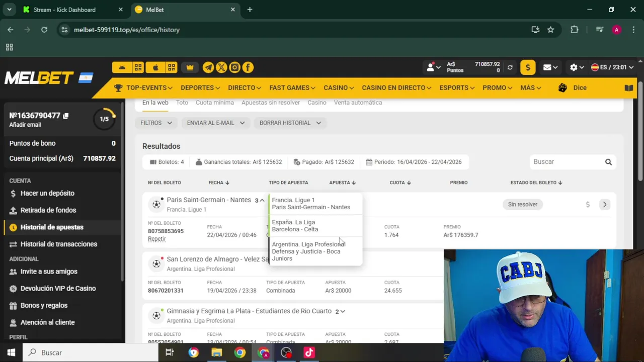The height and width of the screenshot is (362, 644).
Task: Open the Facebook social icon
Action: point(248,67)
